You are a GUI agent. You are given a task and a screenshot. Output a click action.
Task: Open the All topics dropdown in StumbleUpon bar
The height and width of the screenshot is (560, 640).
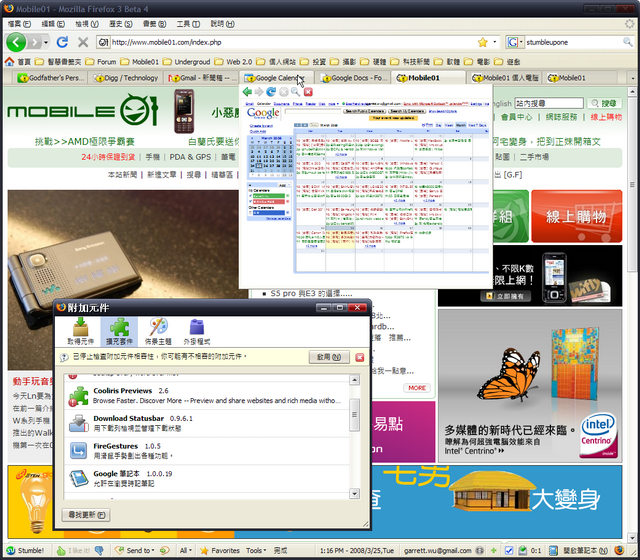(x=186, y=551)
